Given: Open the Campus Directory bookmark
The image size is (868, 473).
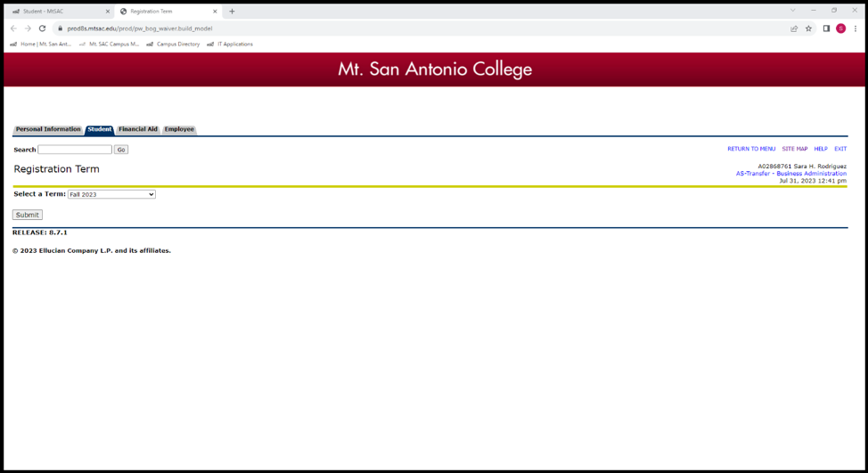Looking at the screenshot, I should 173,45.
